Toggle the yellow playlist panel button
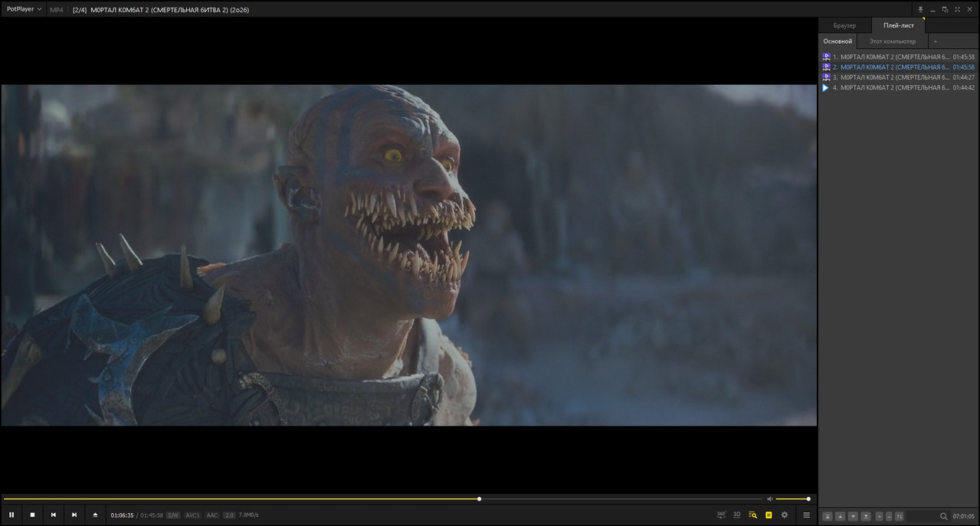This screenshot has height=526, width=980. [769, 515]
